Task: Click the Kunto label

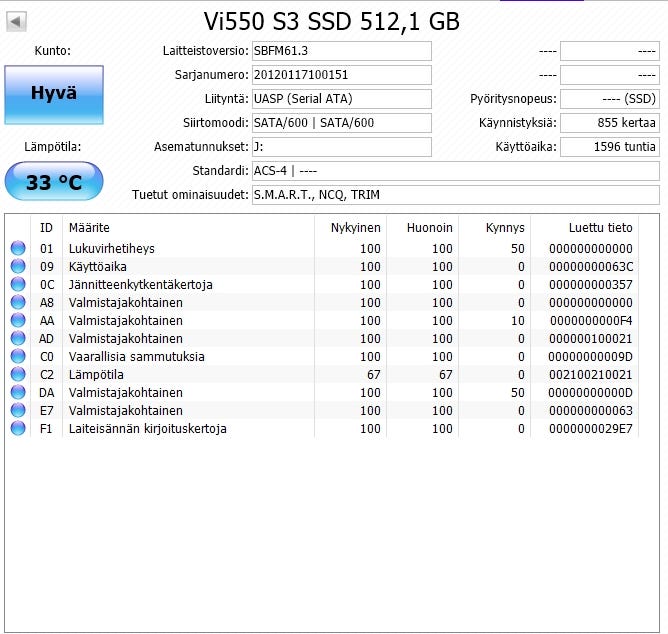Action: (x=53, y=51)
